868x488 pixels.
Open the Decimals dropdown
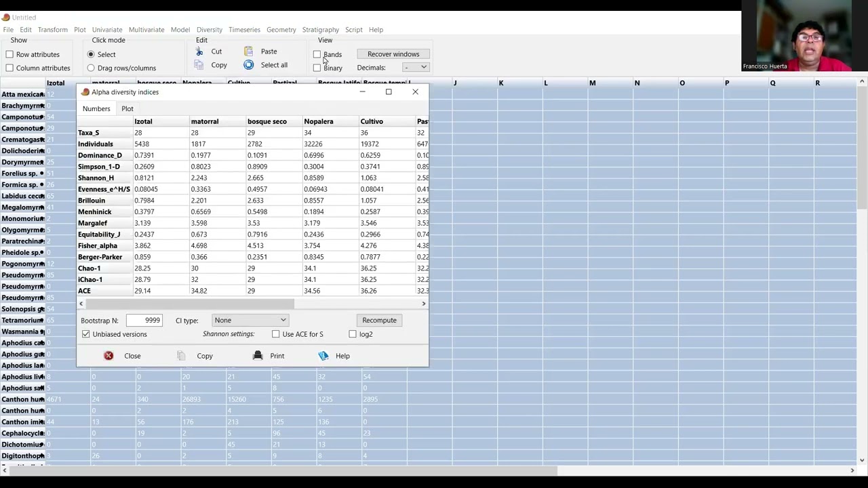pos(415,67)
